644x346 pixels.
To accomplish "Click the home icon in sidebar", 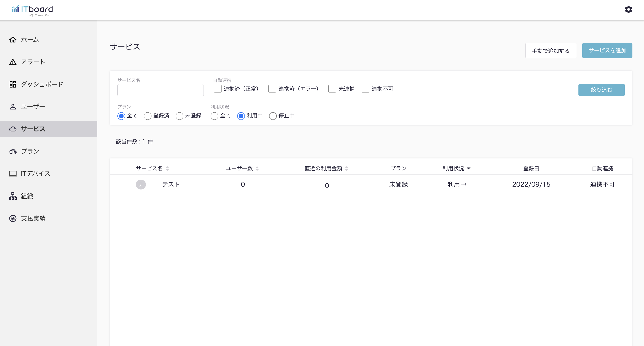I will [13, 39].
